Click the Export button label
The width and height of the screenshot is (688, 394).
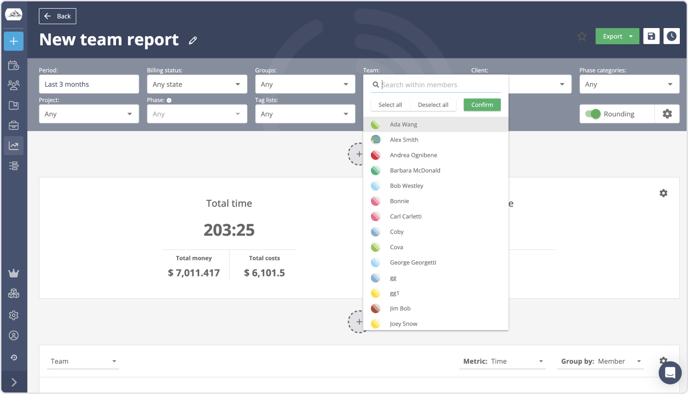[612, 36]
